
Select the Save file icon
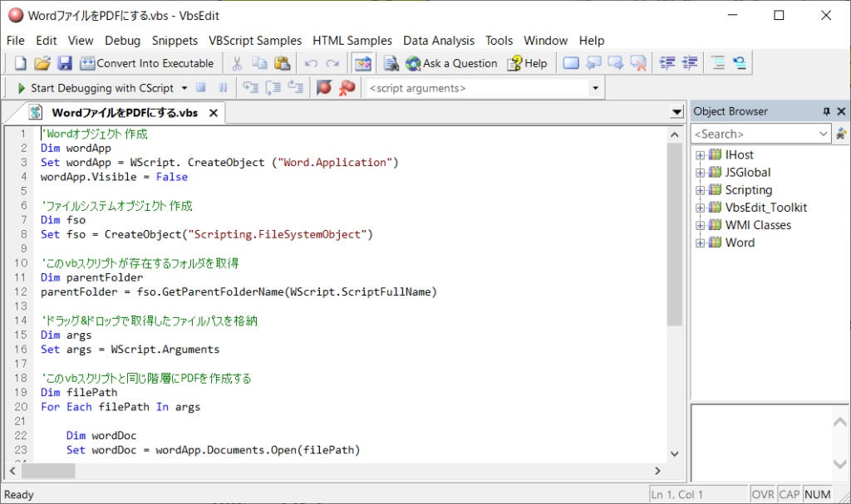pos(65,62)
